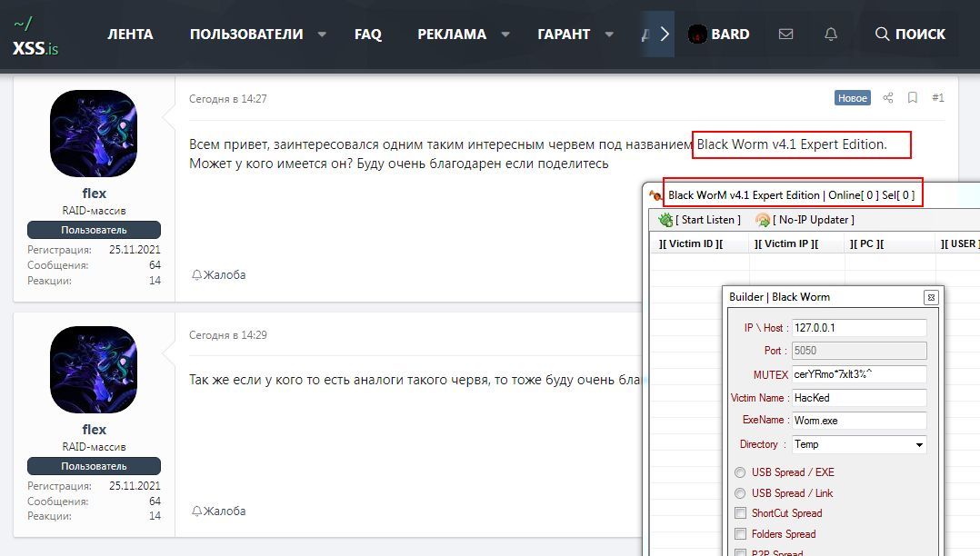Image resolution: width=980 pixels, height=556 pixels.
Task: Show more navigation items with right chevron
Action: [665, 35]
